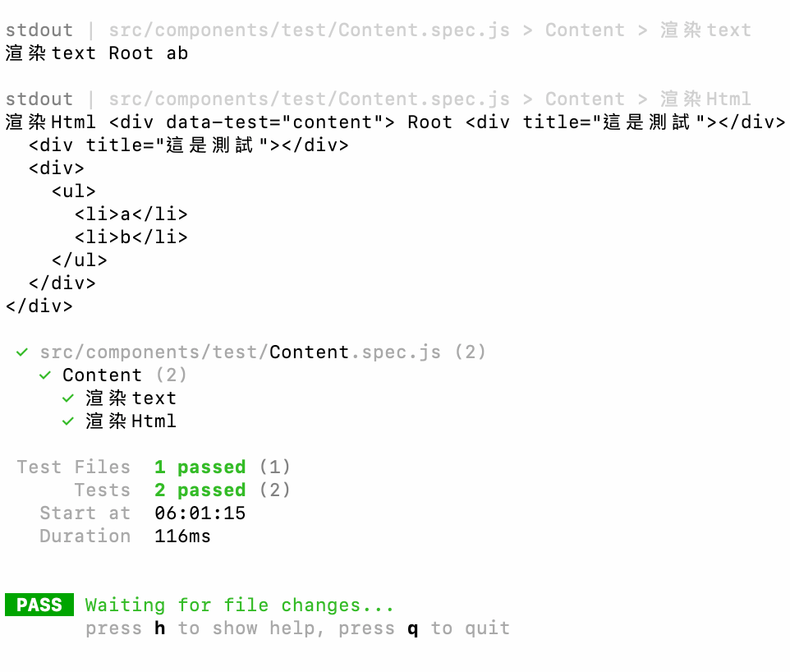Screen dimensions: 790x672
Task: Click the bold q key hint to quit
Action: [413, 628]
